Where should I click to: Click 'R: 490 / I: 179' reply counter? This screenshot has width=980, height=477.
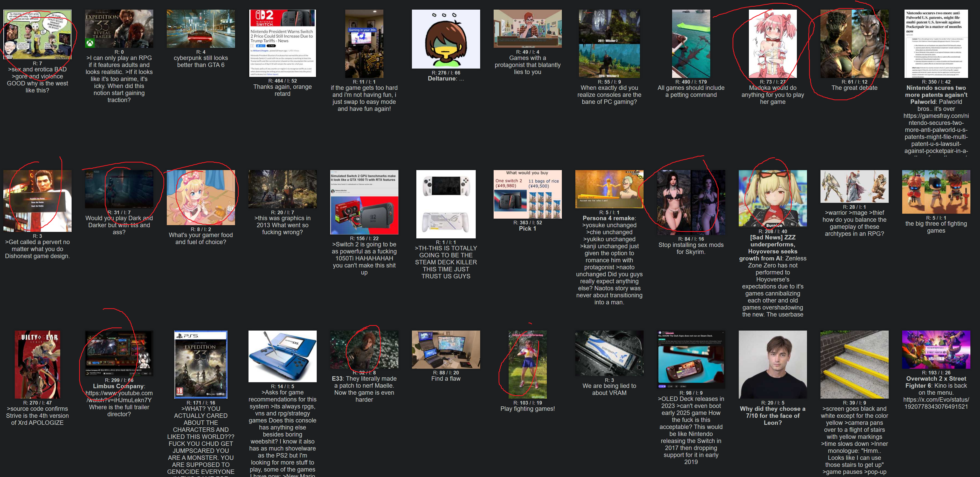pos(691,82)
